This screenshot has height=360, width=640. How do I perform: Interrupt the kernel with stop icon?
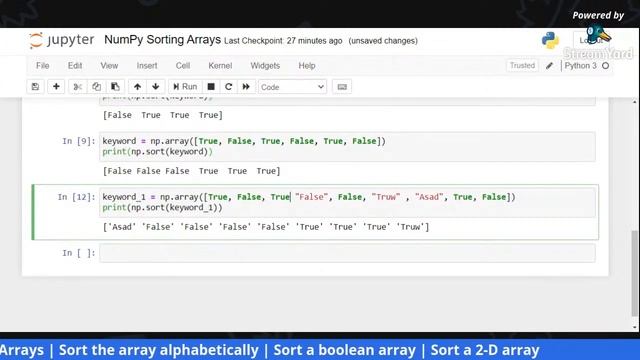211,87
